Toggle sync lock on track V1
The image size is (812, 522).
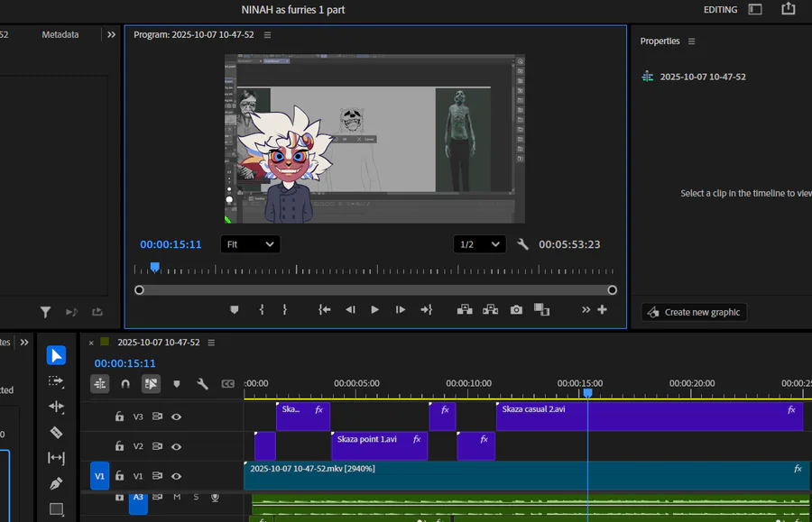(157, 476)
